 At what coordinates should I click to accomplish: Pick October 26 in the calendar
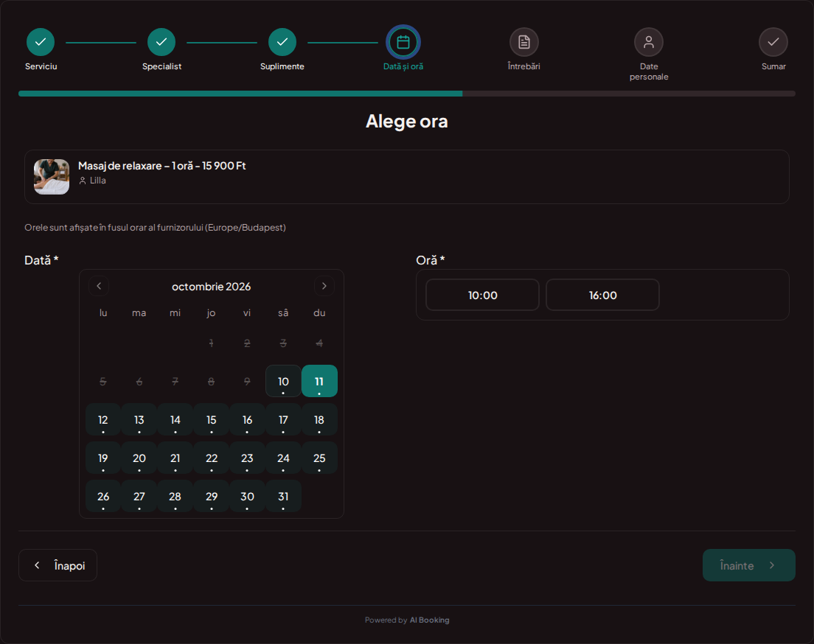pos(103,497)
